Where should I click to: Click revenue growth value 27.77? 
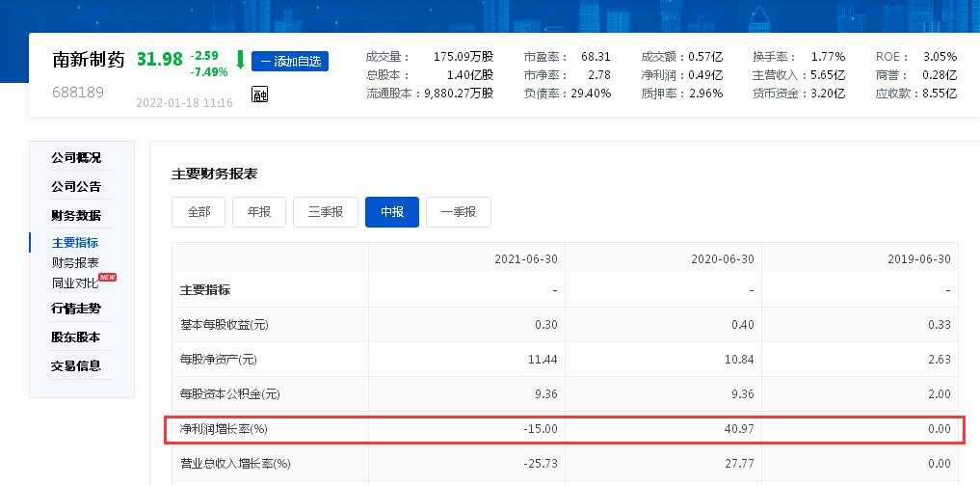pos(739,464)
